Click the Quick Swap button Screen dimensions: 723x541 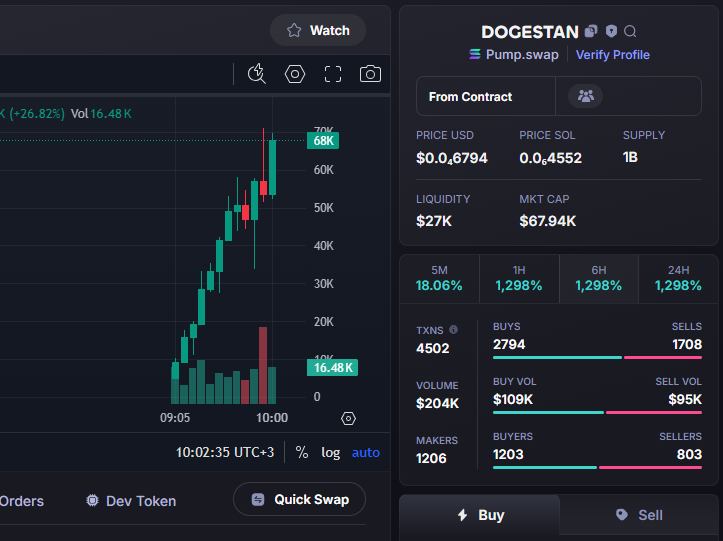click(300, 499)
